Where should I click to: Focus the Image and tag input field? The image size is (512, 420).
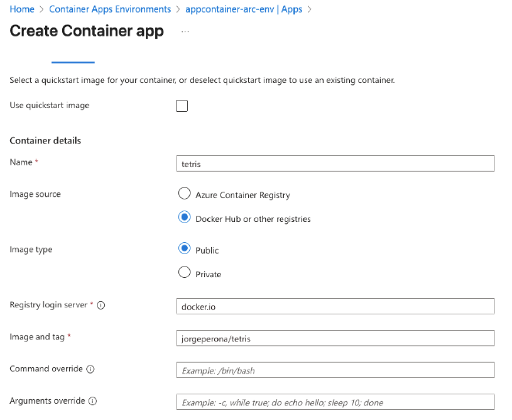pos(335,338)
